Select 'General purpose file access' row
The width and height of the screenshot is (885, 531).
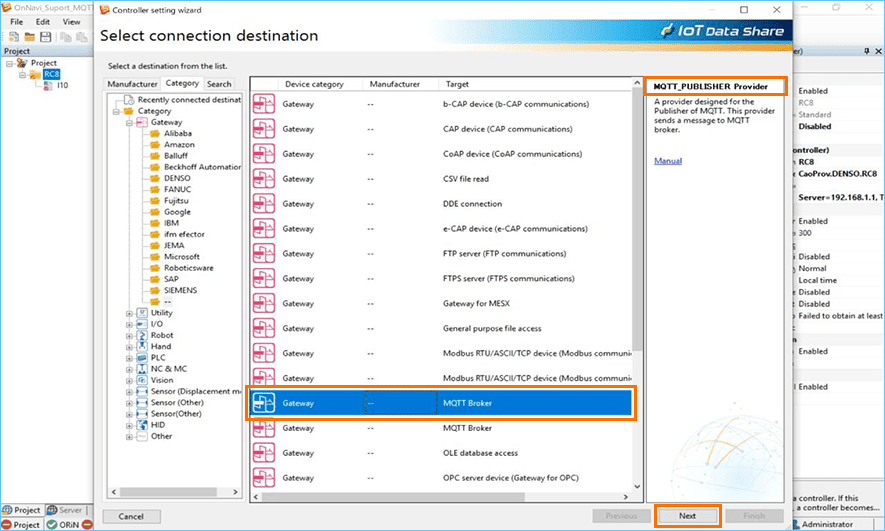[x=441, y=328]
